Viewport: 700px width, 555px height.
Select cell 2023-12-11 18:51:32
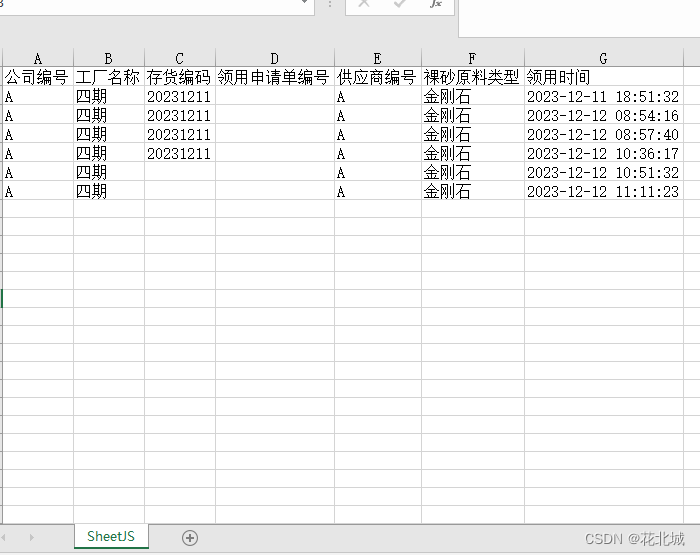(x=604, y=96)
